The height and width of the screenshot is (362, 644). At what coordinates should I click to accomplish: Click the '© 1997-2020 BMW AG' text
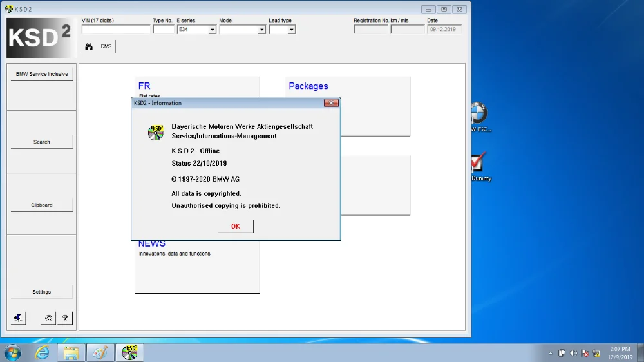(x=205, y=179)
